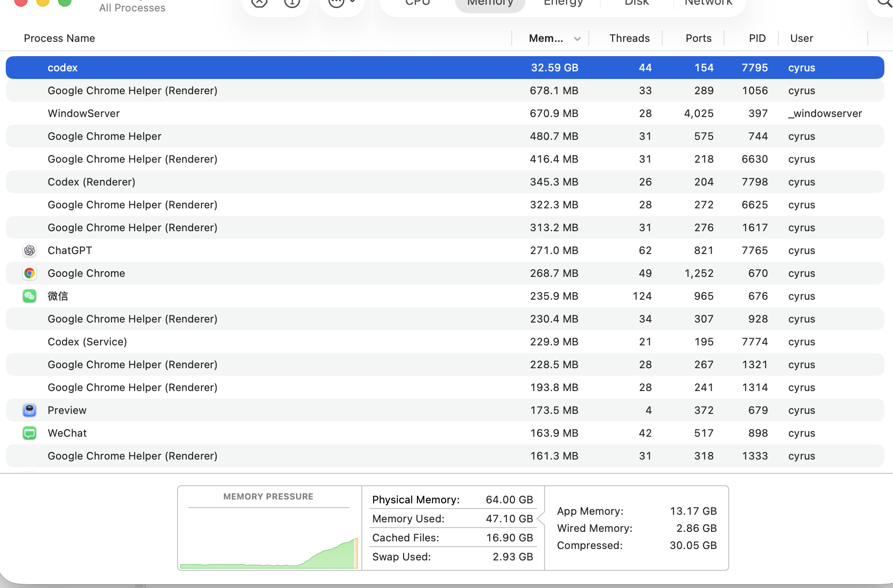893x588 pixels.
Task: Click the inspect process info icon
Action: click(292, 2)
